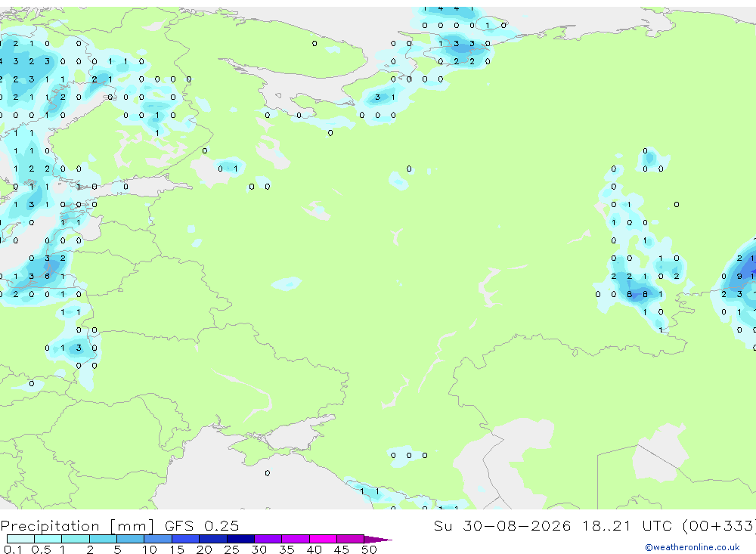Select the 25–30 mm legend color box
This screenshot has height=554, width=756.
coord(240,539)
